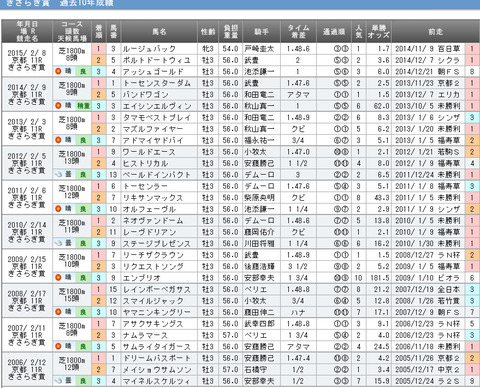
Task: Select horse name マイネルスケルツォ
Action: [157, 381]
